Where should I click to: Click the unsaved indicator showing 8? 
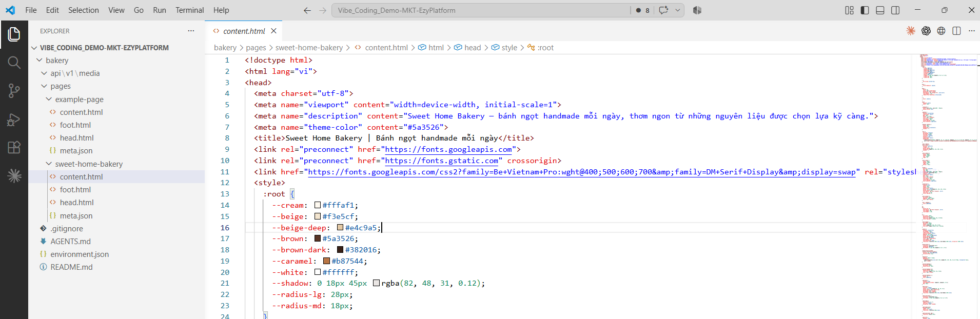click(643, 10)
